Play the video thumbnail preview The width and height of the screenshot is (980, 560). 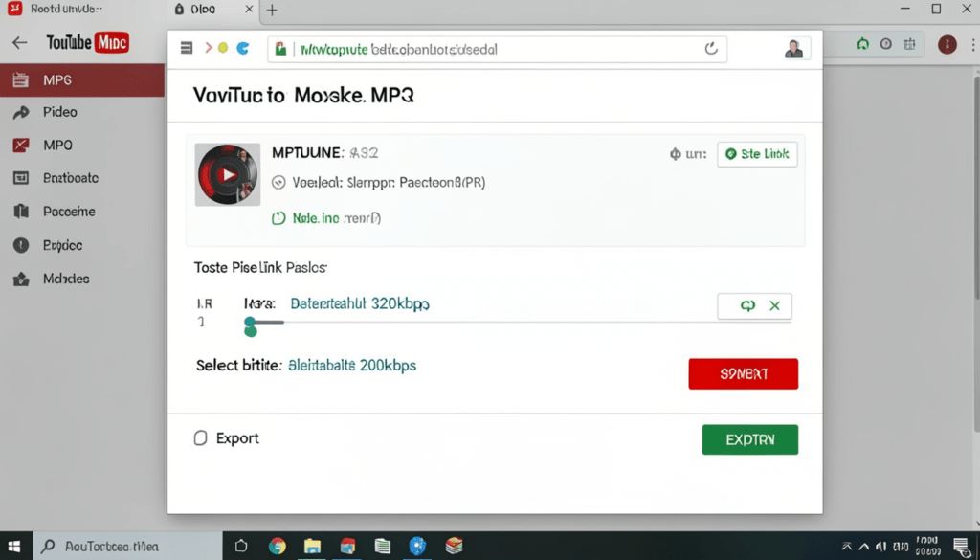pos(228,174)
